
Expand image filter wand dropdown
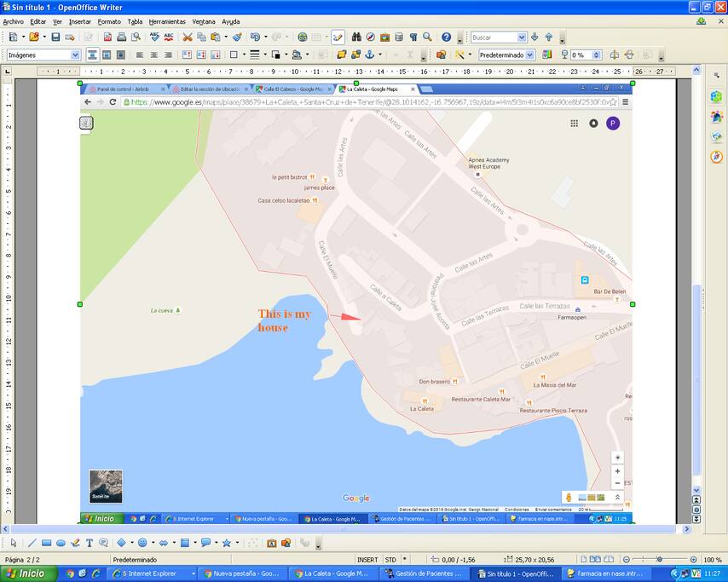coord(471,55)
